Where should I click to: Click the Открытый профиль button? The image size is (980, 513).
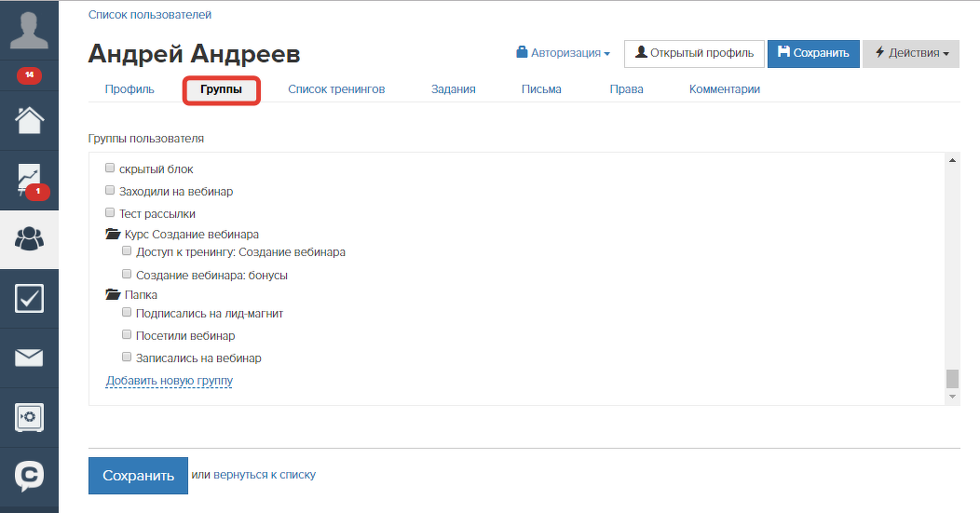pos(694,54)
